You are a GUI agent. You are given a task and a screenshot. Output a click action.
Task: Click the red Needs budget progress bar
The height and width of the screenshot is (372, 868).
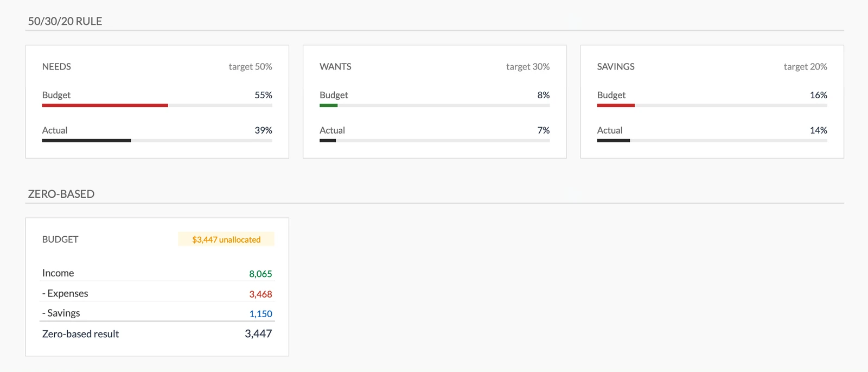105,105
